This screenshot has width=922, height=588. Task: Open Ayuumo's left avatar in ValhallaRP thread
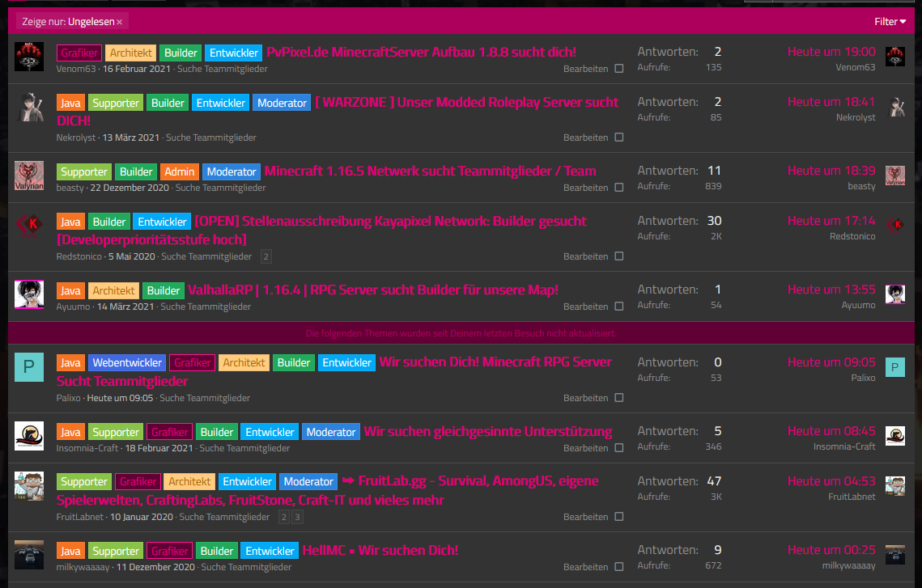[x=29, y=294]
